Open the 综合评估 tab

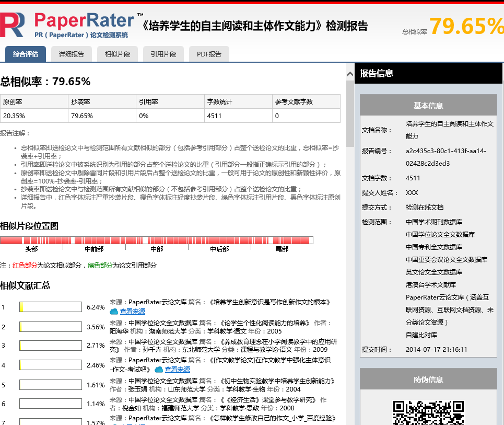pos(26,54)
